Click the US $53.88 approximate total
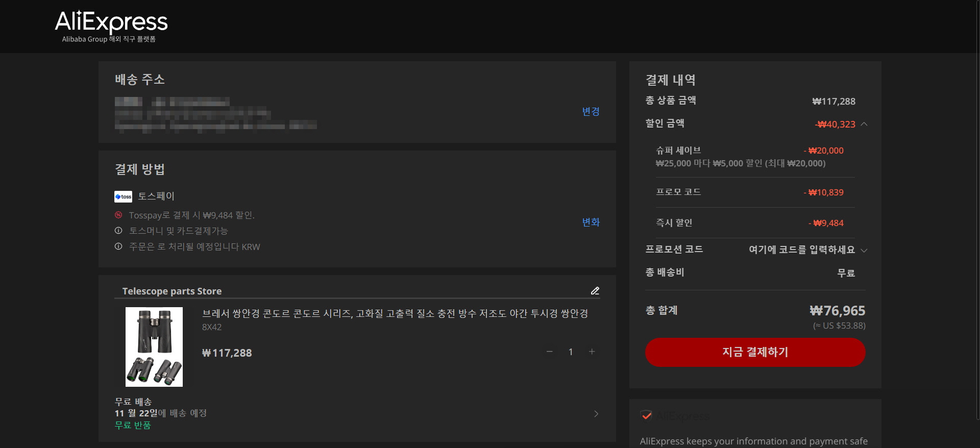980x448 pixels. click(839, 326)
